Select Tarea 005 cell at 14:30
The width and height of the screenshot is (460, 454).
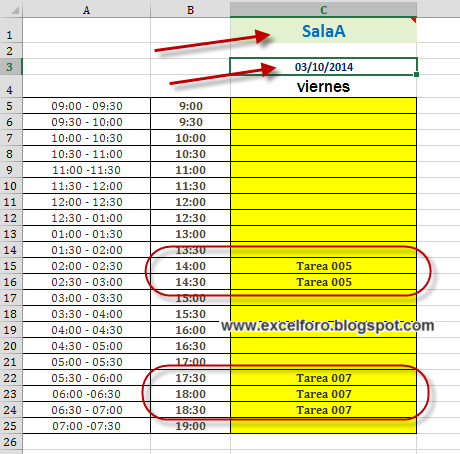point(323,282)
